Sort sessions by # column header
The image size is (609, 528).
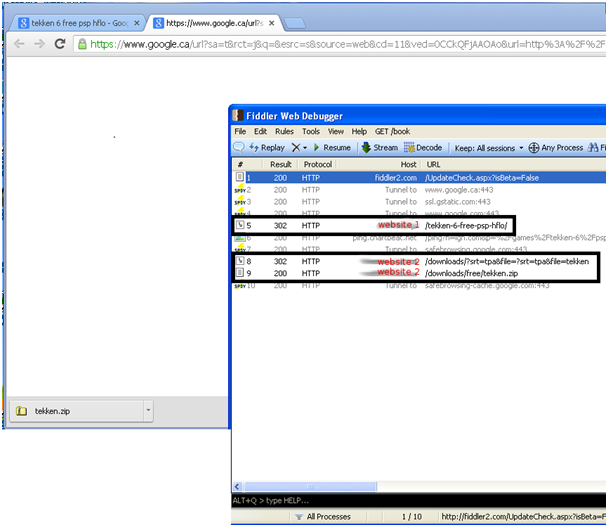(240, 164)
